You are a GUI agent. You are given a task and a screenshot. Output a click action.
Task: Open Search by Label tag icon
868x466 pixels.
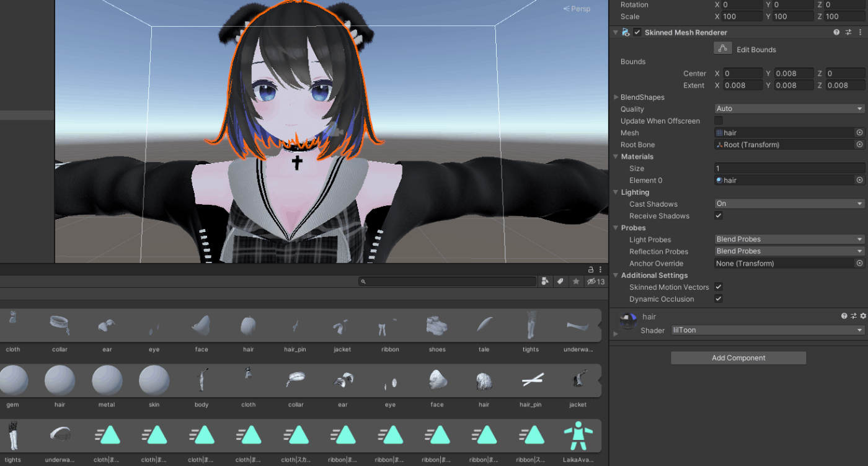(x=560, y=281)
